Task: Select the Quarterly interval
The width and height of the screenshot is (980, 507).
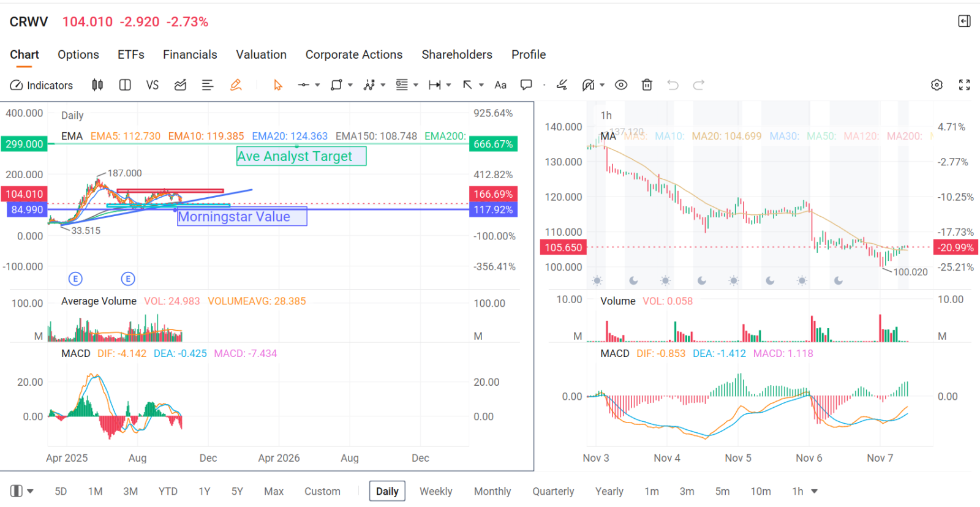Action: coord(553,491)
